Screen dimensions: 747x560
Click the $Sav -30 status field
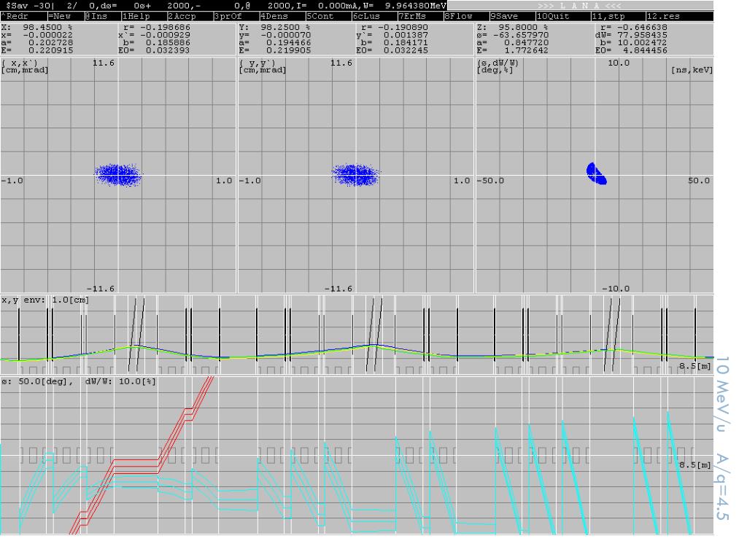(29, 6)
